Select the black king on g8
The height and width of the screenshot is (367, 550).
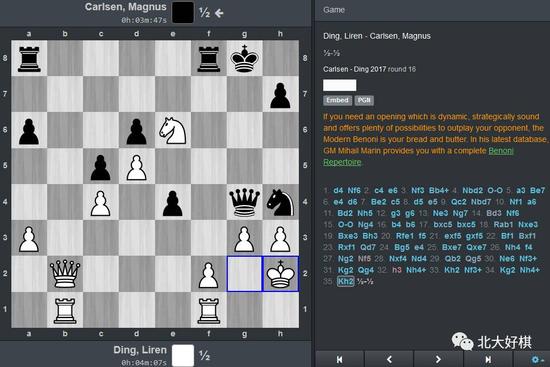click(244, 58)
